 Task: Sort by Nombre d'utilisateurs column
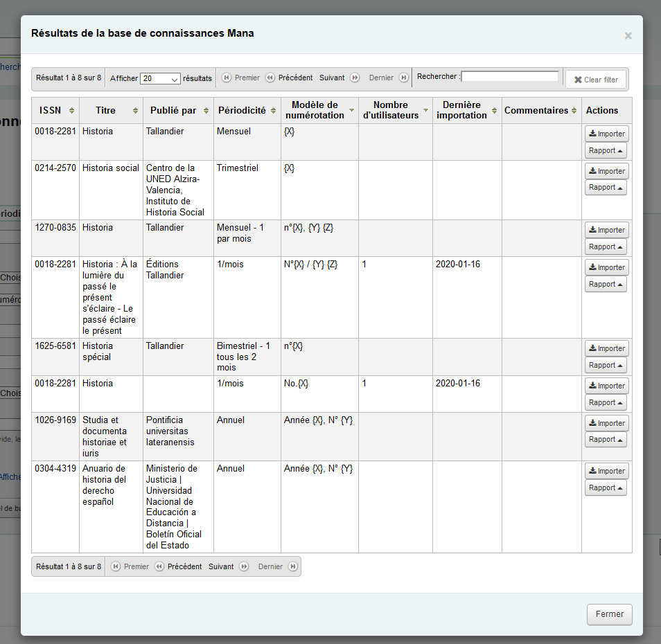(396, 110)
